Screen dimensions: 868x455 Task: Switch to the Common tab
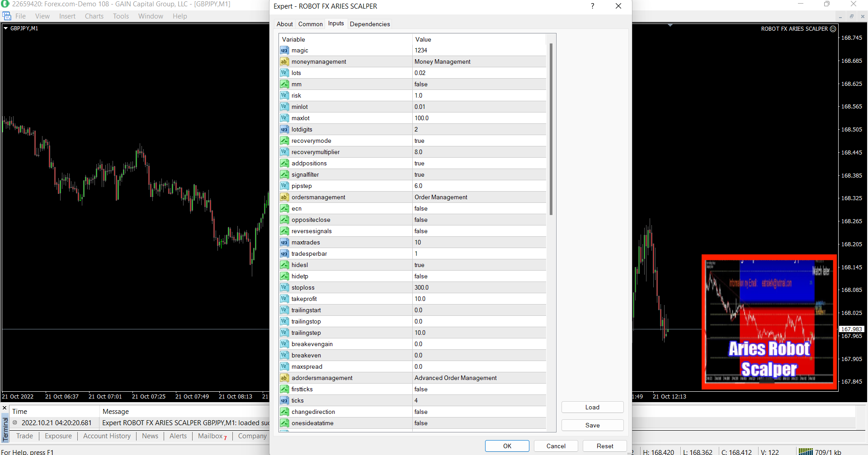click(310, 24)
